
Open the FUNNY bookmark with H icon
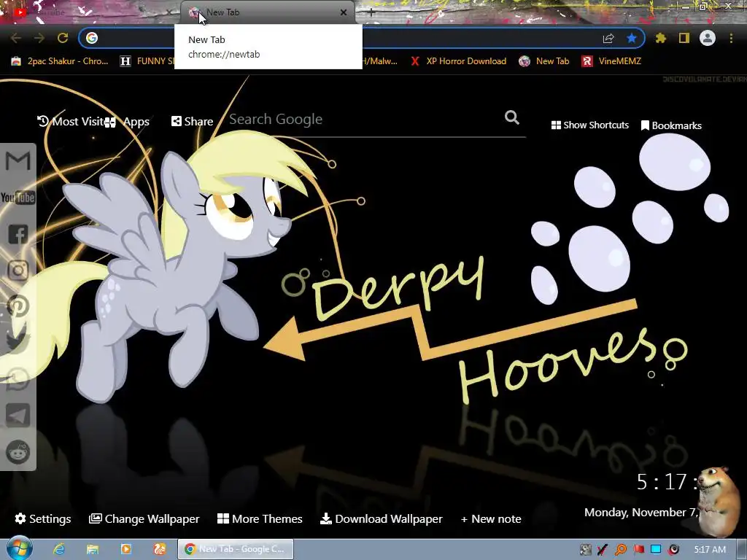click(x=147, y=61)
